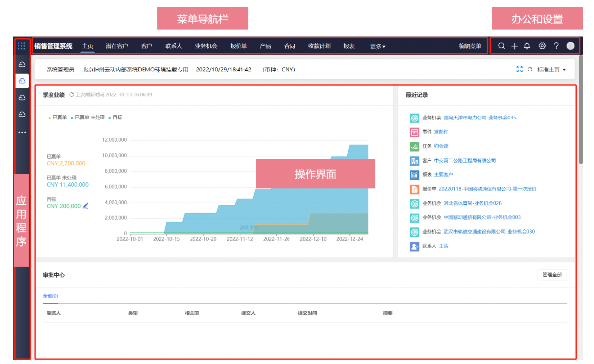Toggle the 已赢单 legend series
This screenshot has height=364, width=594.
58,118
